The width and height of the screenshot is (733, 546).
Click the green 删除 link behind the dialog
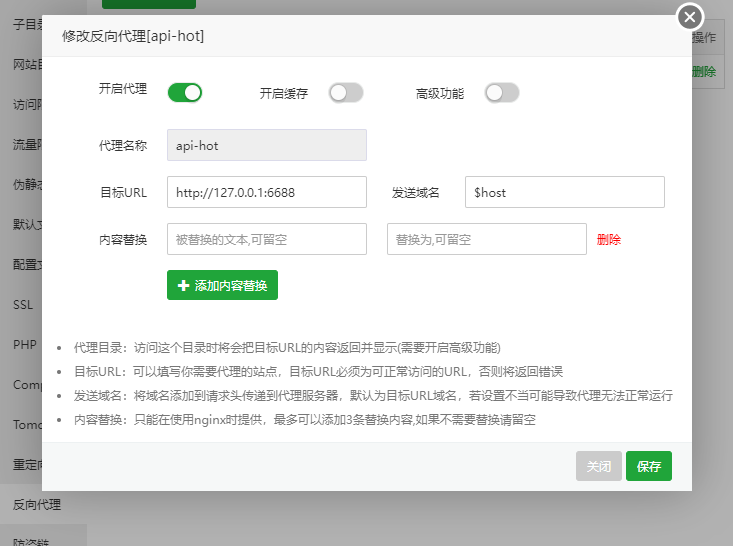coord(704,72)
